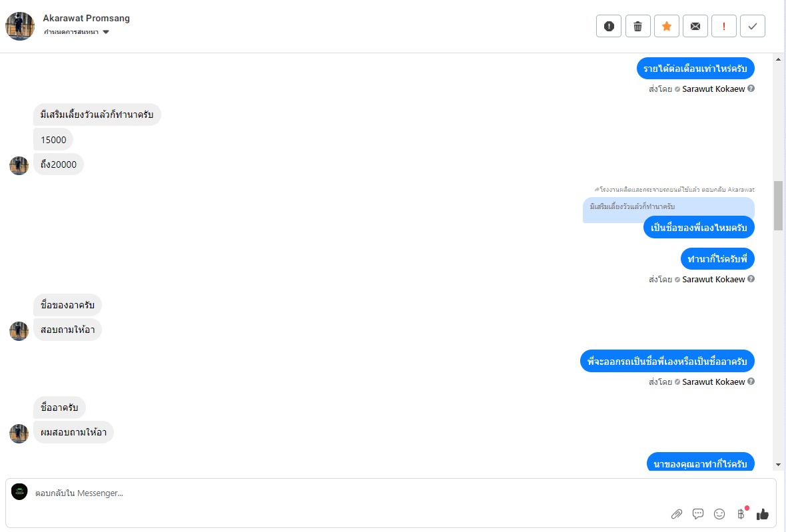Image resolution: width=786 pixels, height=532 pixels.
Task: Open the emoji picker smiley icon
Action: pos(719,513)
